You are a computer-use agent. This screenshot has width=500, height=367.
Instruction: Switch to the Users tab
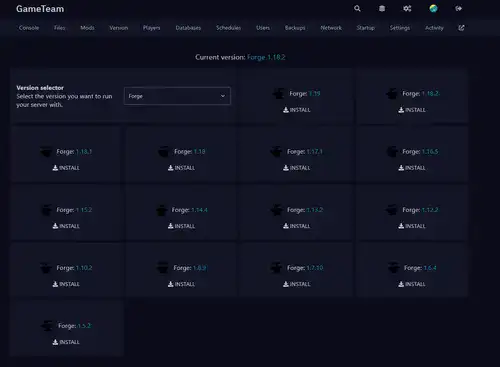[263, 28]
